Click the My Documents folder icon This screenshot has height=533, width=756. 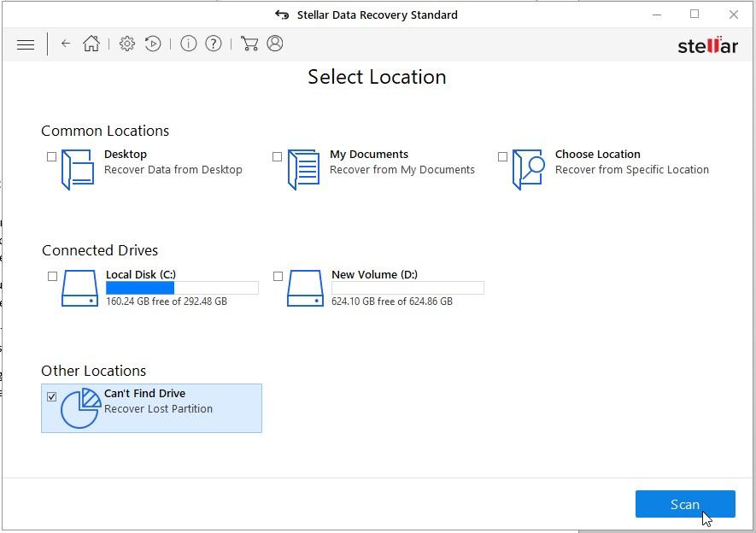pyautogui.click(x=303, y=169)
